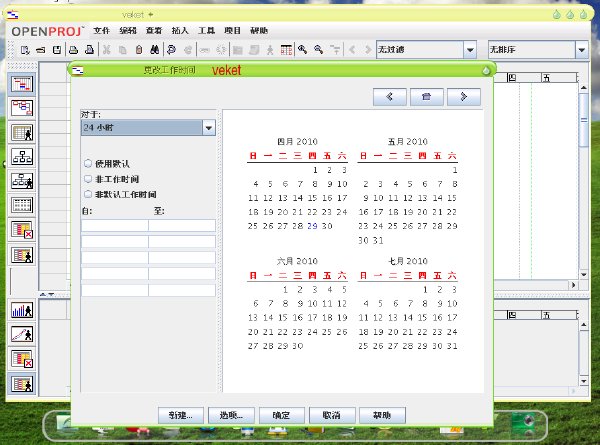Viewport: 600px width, 445px height.
Task: Click the Undo icon in the toolbar
Action: click(171, 50)
